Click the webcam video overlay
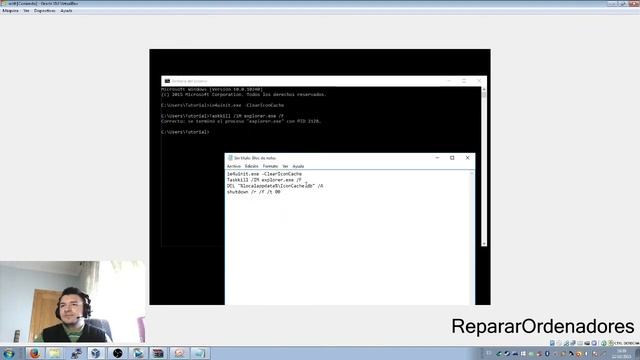This screenshot has height=360, width=640. point(73,302)
